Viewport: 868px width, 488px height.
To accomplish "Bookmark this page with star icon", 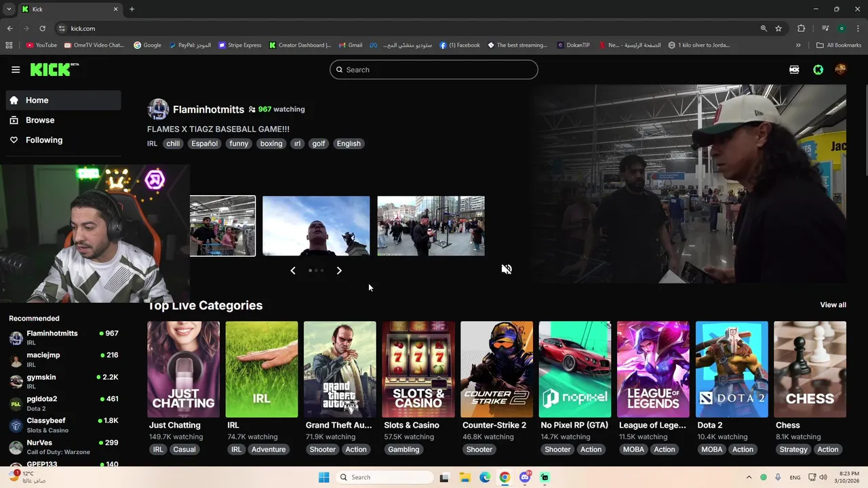I will point(778,28).
